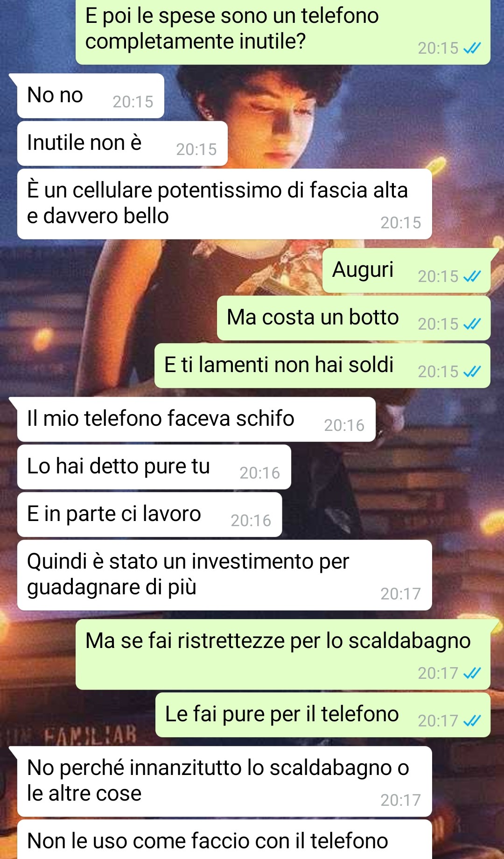
Task: Tap the read ticks on 'completamente inutile?' message
Action: click(472, 48)
